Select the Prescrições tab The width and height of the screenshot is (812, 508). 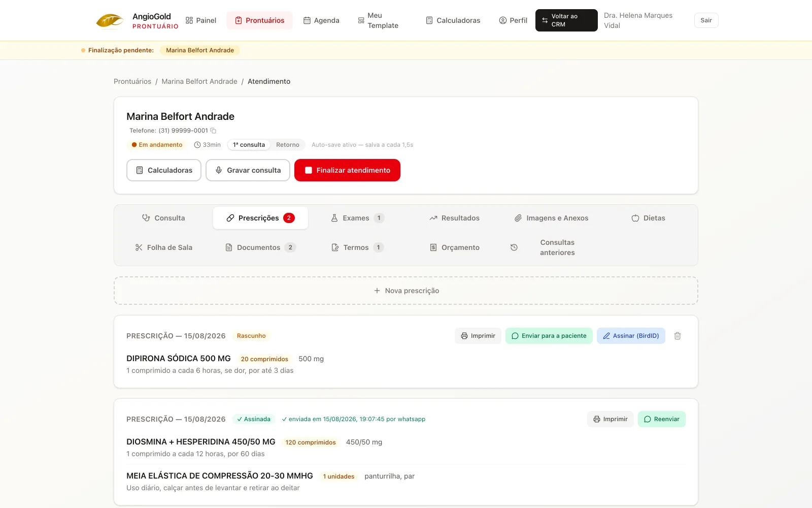260,218
